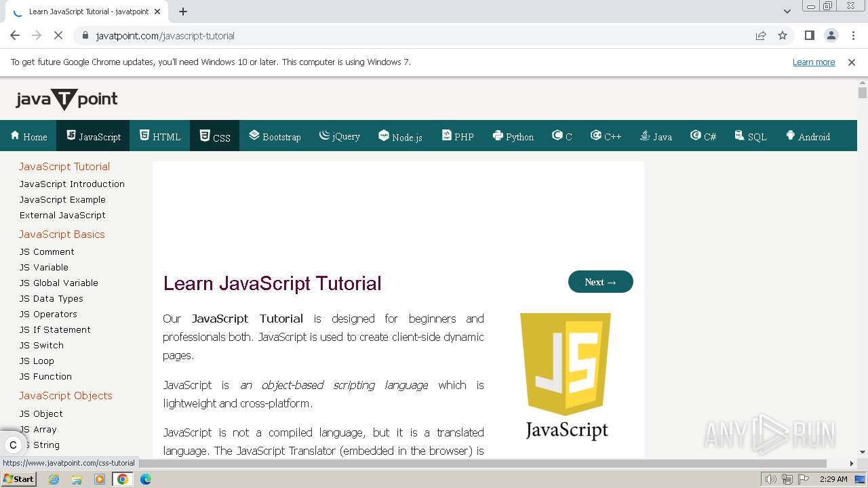Click the Action Center flag icon

tap(803, 479)
